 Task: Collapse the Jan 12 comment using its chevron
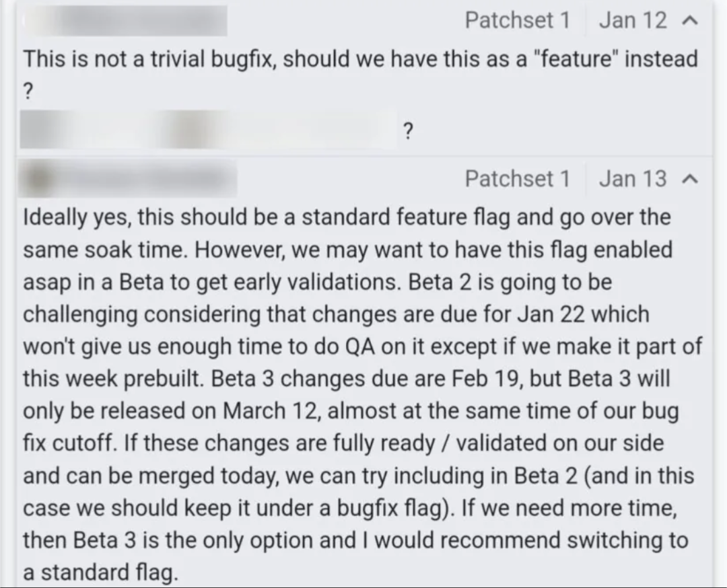click(x=688, y=21)
